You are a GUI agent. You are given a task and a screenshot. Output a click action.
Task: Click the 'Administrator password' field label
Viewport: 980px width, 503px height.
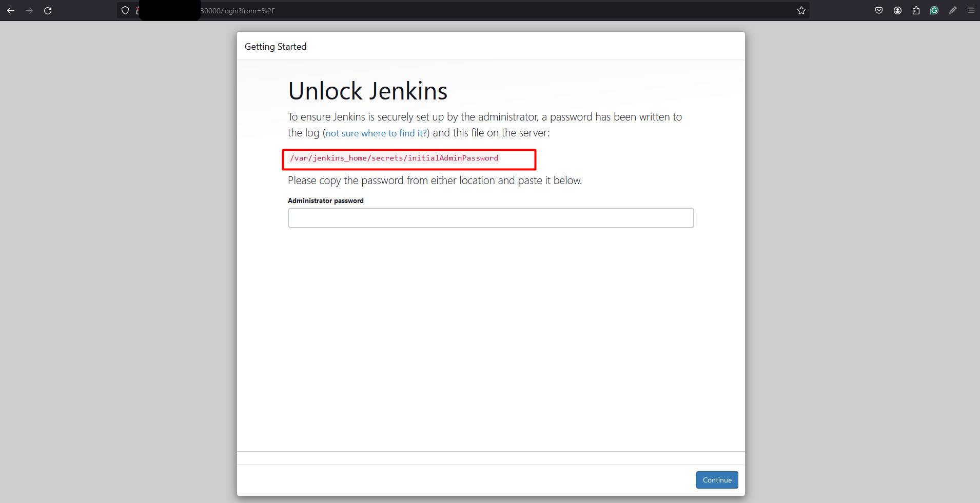(325, 200)
